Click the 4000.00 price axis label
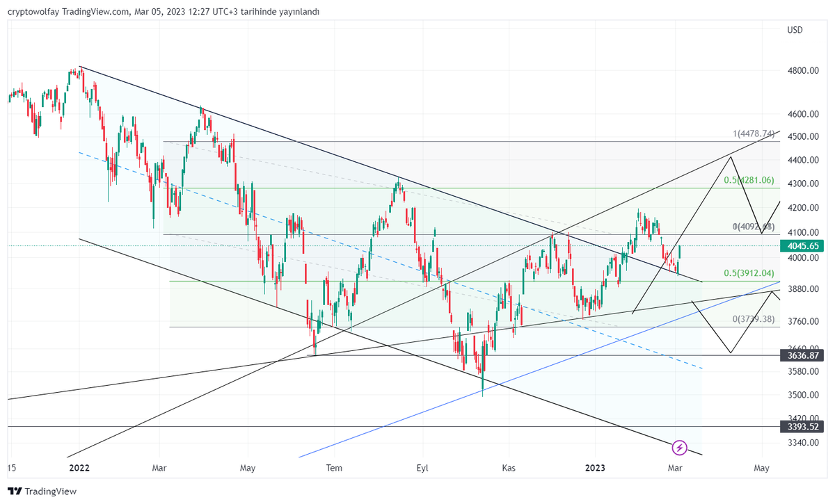The height and width of the screenshot is (504, 835). click(802, 258)
